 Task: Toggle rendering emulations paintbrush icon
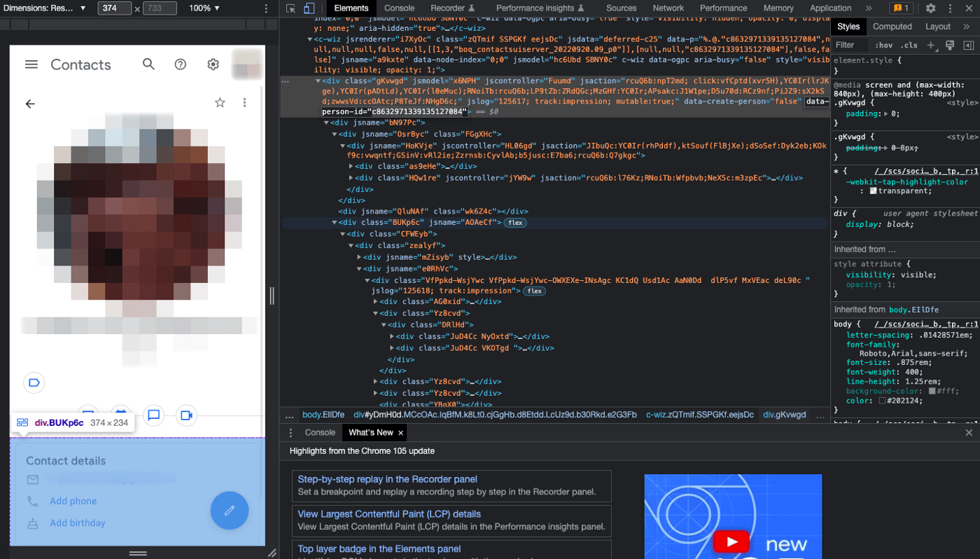[950, 46]
